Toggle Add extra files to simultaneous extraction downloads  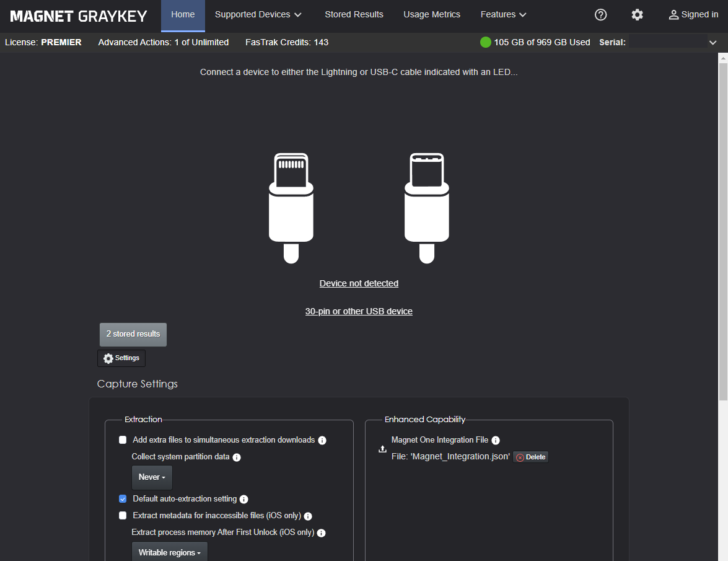[x=123, y=440]
